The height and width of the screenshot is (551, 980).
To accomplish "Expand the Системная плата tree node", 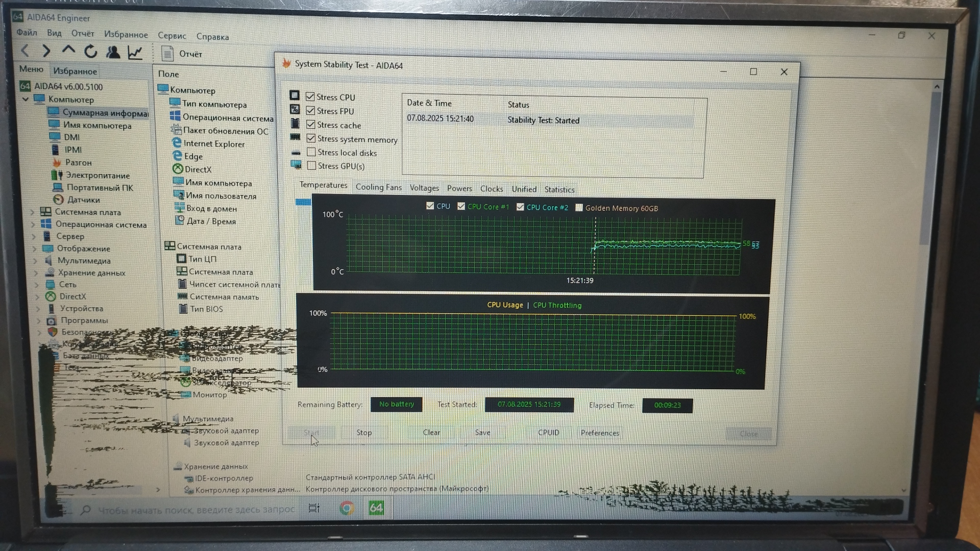I will 33,212.
